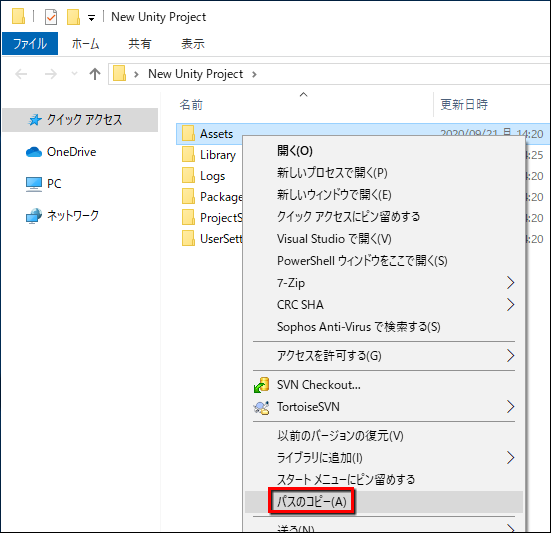Choose 以前のバージョンの復元(V)
This screenshot has width=551, height=533.
tap(340, 436)
